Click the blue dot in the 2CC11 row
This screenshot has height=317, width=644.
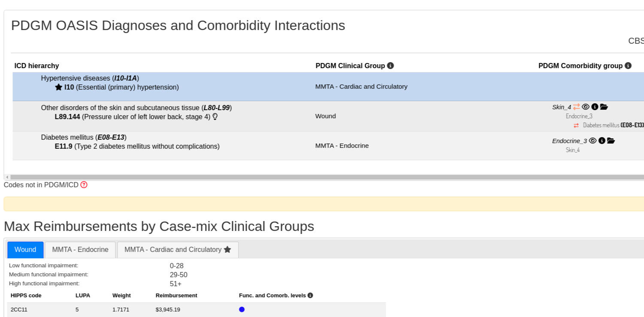coord(242,309)
